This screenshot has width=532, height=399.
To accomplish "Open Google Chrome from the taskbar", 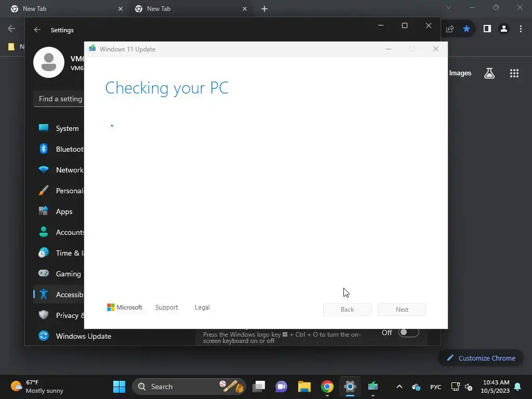I will pos(327,387).
